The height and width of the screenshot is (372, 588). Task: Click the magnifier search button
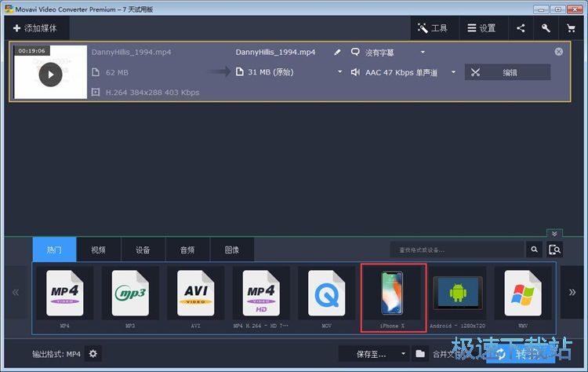[534, 250]
